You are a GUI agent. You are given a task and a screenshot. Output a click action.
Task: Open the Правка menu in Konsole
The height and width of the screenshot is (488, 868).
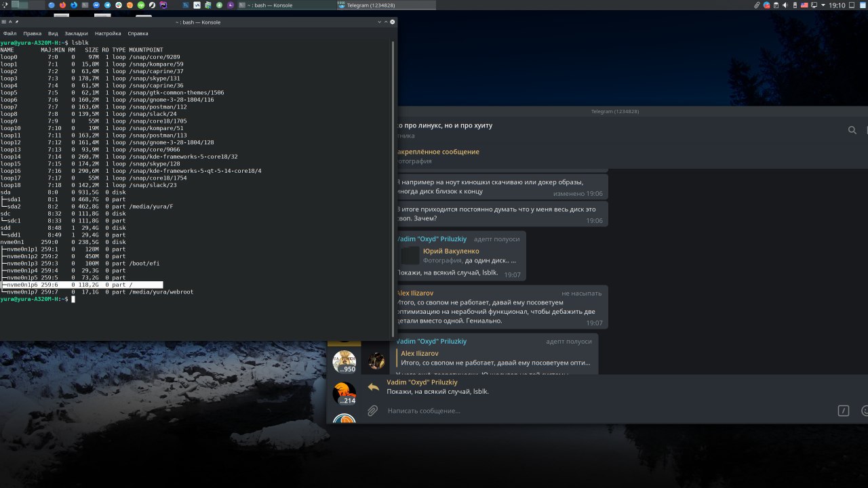[33, 33]
